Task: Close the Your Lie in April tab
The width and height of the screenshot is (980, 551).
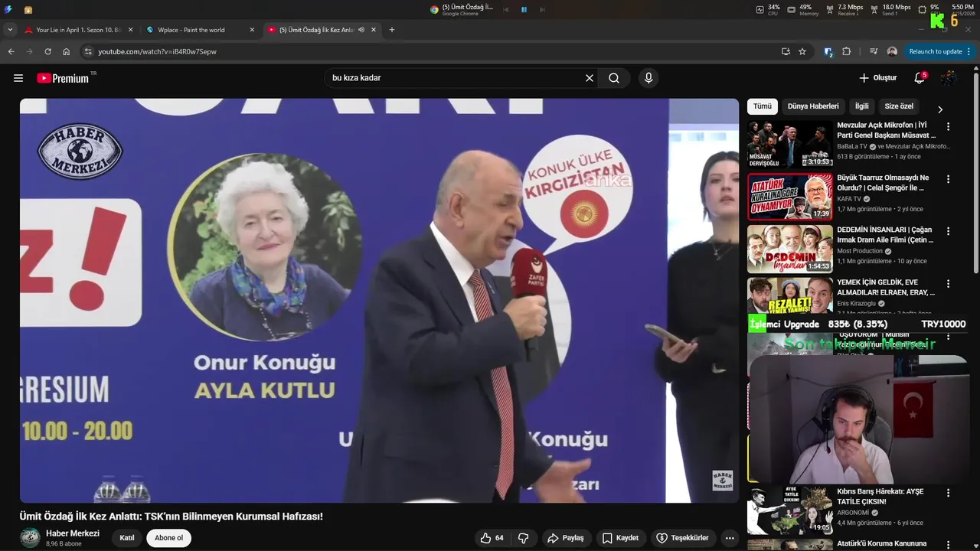Action: pyautogui.click(x=130, y=30)
